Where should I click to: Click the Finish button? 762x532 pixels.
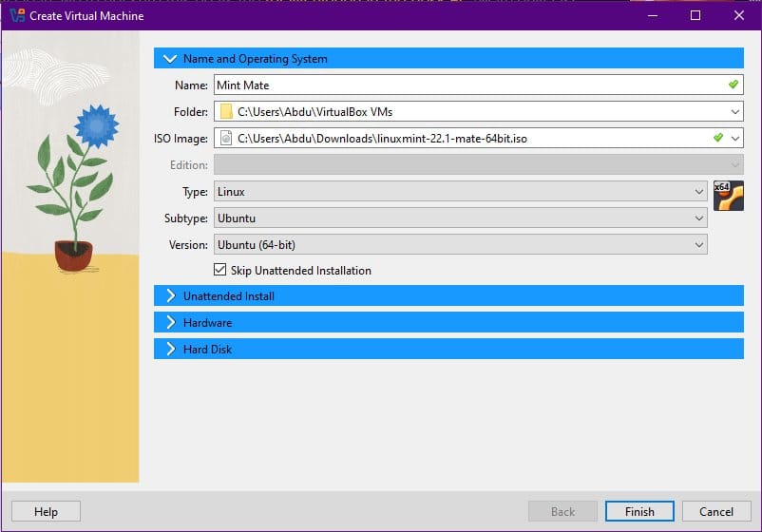point(639,512)
